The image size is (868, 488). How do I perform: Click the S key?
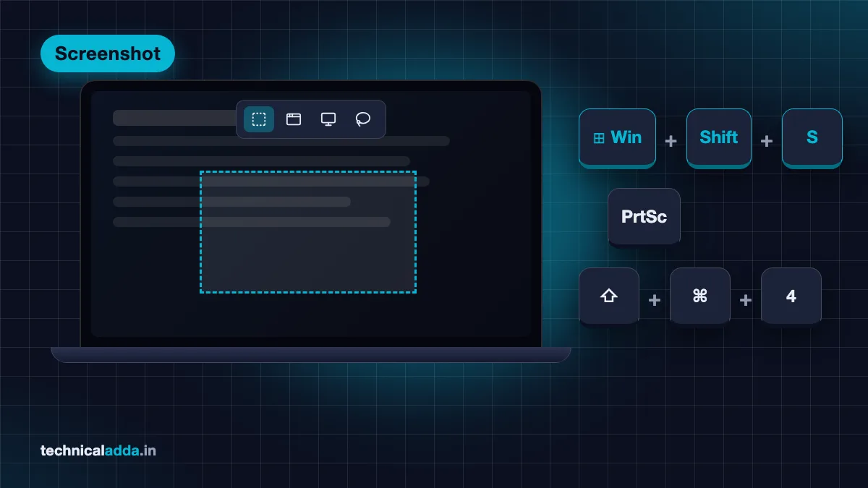tap(812, 137)
